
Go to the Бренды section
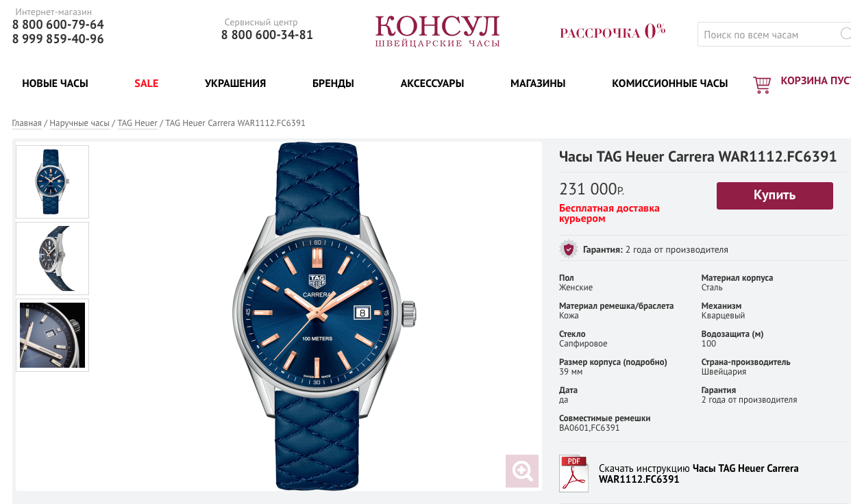tap(333, 84)
